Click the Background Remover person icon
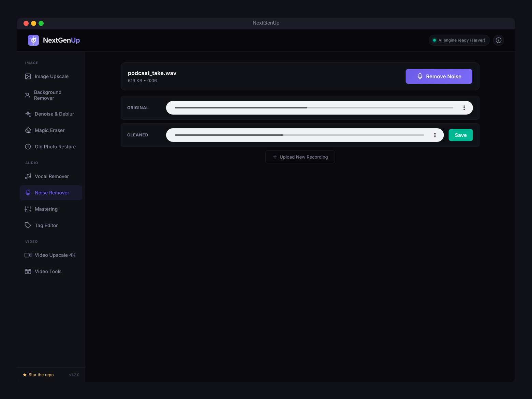Viewport: 532px width, 399px height. [x=27, y=95]
